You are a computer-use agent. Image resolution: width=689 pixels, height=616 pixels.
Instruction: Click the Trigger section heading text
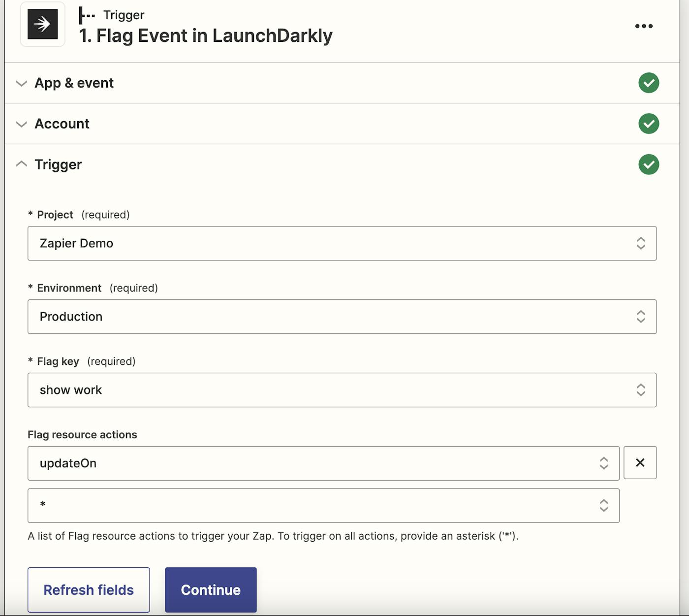pos(58,164)
